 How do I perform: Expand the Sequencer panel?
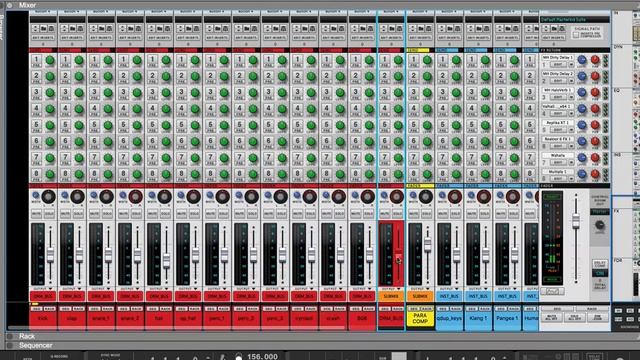point(10,345)
